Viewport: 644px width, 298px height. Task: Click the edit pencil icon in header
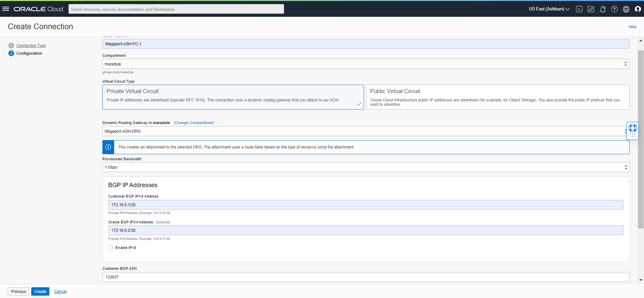point(591,9)
